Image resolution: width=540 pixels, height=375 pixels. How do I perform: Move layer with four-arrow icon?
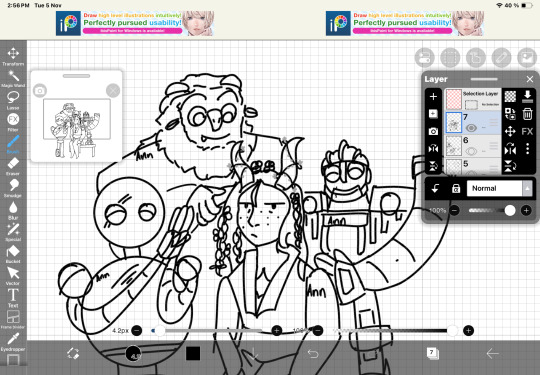510,131
